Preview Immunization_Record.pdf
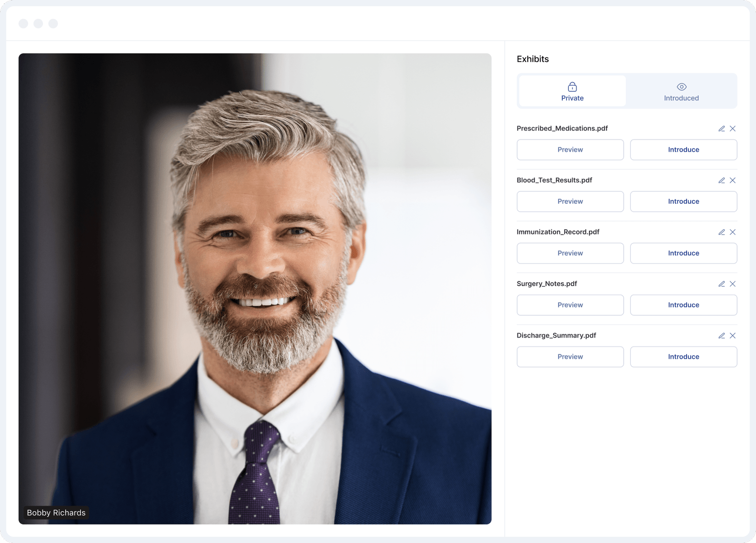Screen dimensions: 756x543 [x=570, y=253]
